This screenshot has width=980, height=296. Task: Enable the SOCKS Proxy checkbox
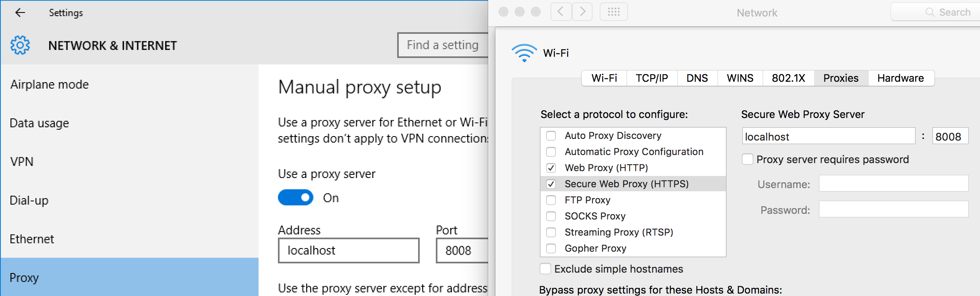point(551,216)
